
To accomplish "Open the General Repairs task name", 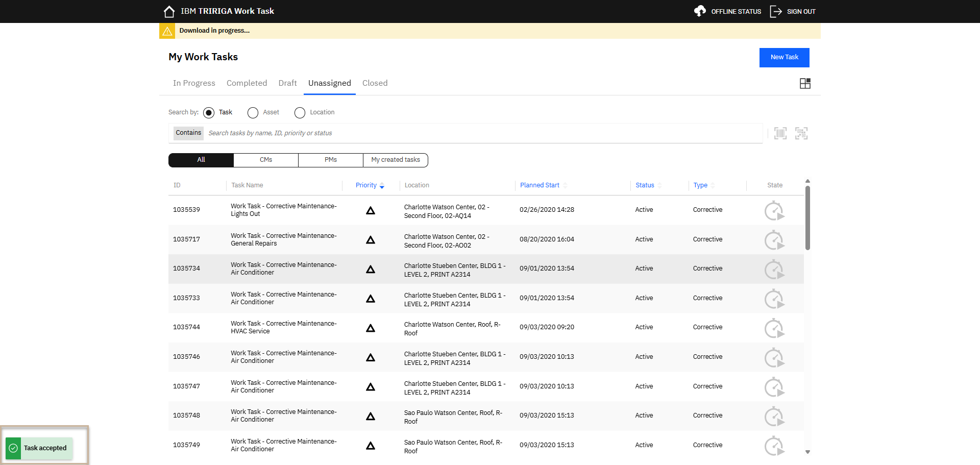I will coord(284,240).
